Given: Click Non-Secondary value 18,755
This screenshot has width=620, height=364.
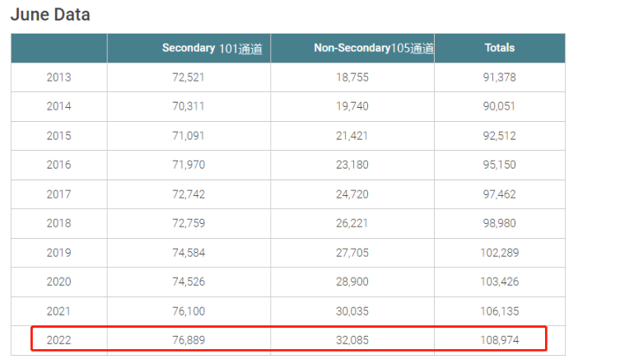Looking at the screenshot, I should 352,77.
